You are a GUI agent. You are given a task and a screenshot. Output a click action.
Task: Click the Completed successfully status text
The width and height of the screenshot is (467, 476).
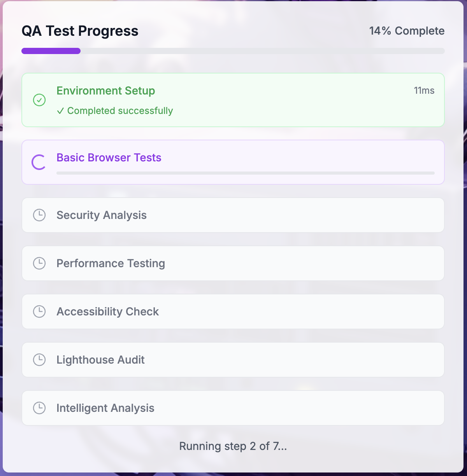tap(115, 111)
